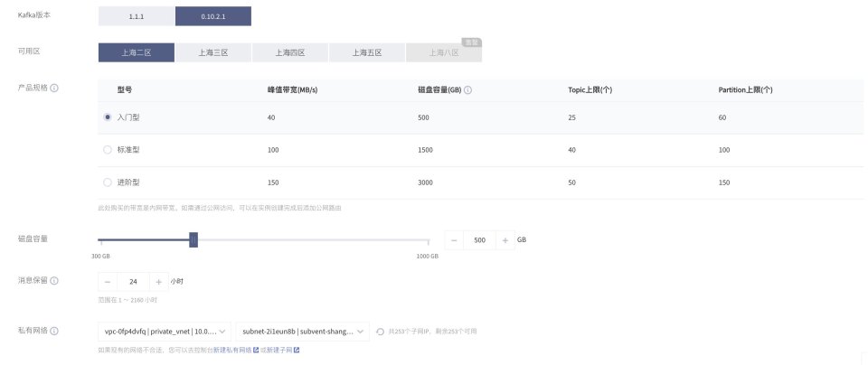
Task: Select availability zone 上海三区
Action: pos(213,52)
